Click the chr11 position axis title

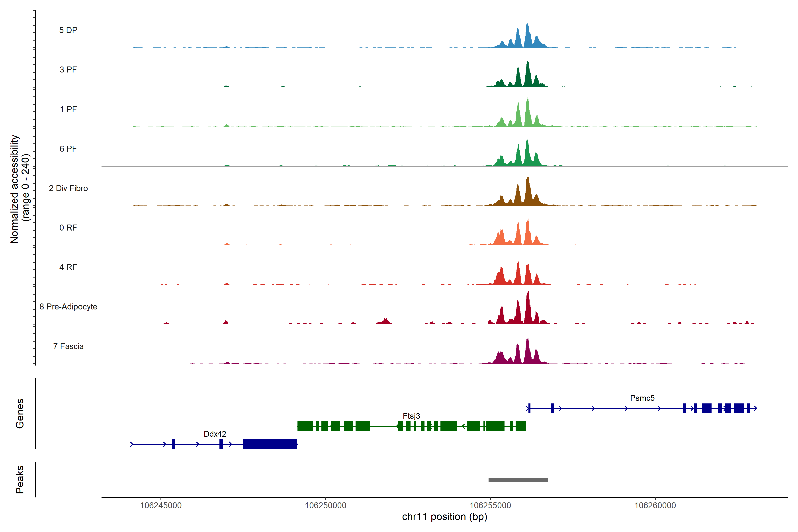pyautogui.click(x=444, y=517)
